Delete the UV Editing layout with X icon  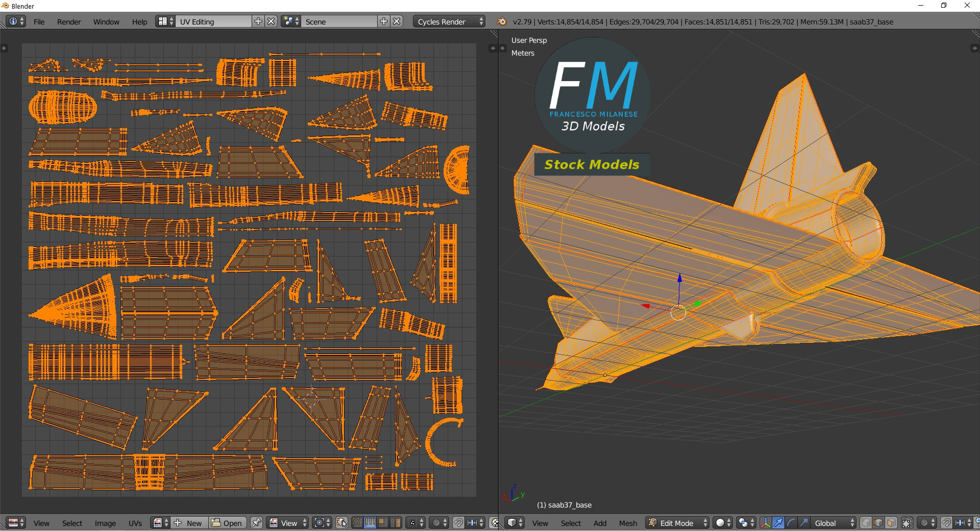[272, 21]
